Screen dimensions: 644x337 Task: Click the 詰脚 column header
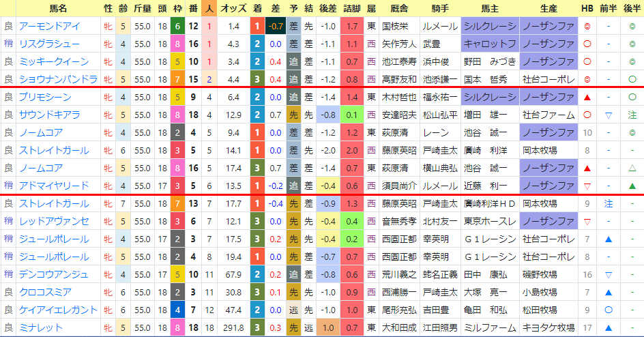(x=352, y=8)
